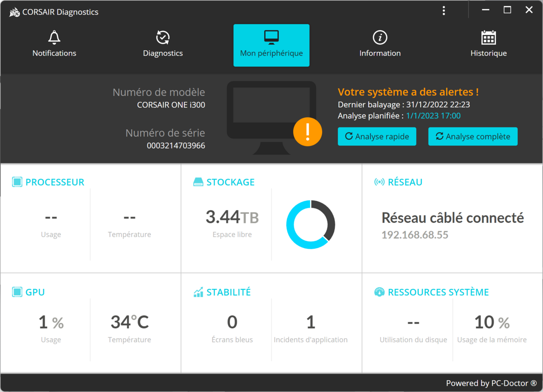The width and height of the screenshot is (543, 392).
Task: Click the Information circle-i icon
Action: (380, 37)
